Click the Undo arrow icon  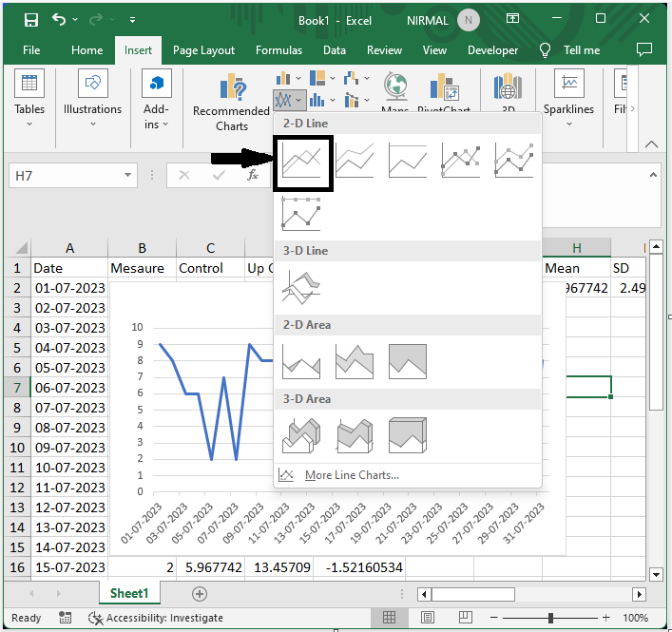pos(59,19)
